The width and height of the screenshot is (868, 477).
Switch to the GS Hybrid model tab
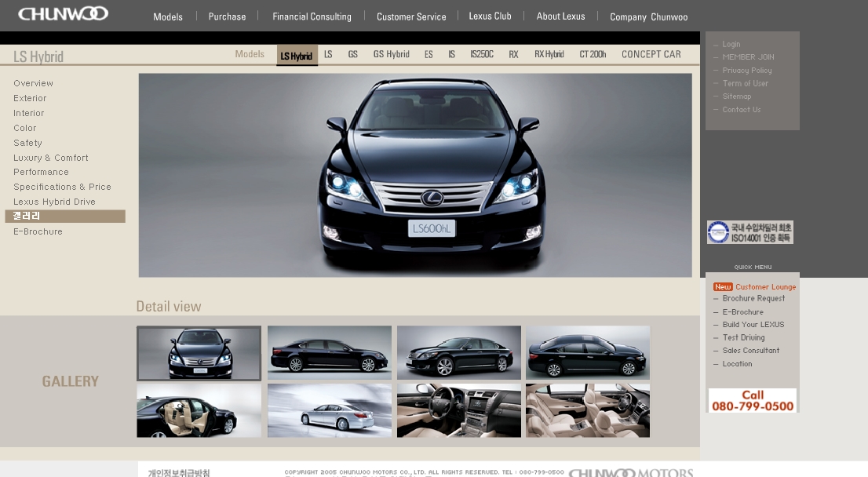pyautogui.click(x=391, y=54)
